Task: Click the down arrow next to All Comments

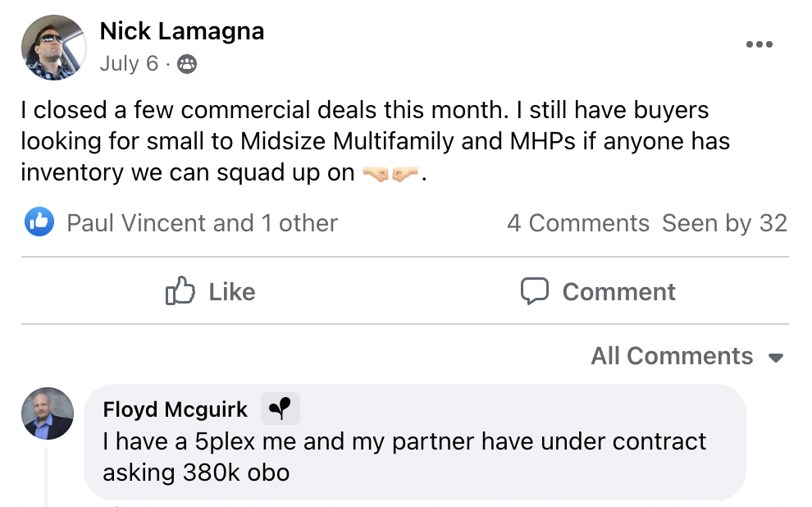Action: pyautogui.click(x=776, y=358)
